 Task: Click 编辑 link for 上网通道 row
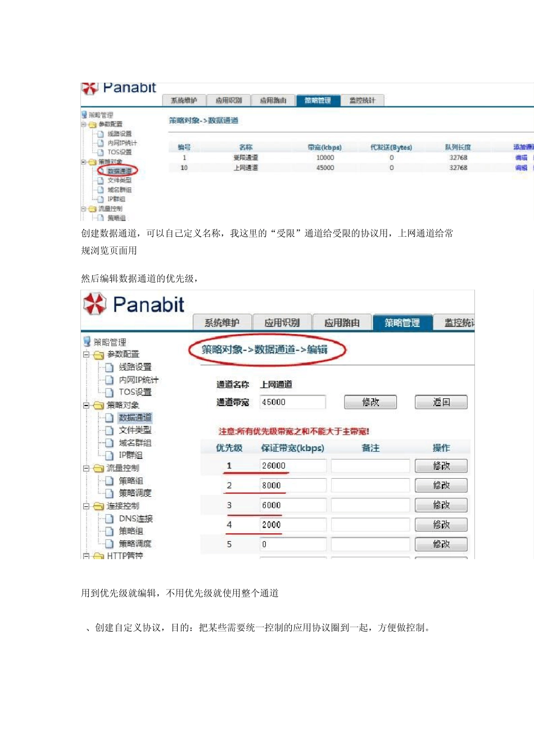521,168
